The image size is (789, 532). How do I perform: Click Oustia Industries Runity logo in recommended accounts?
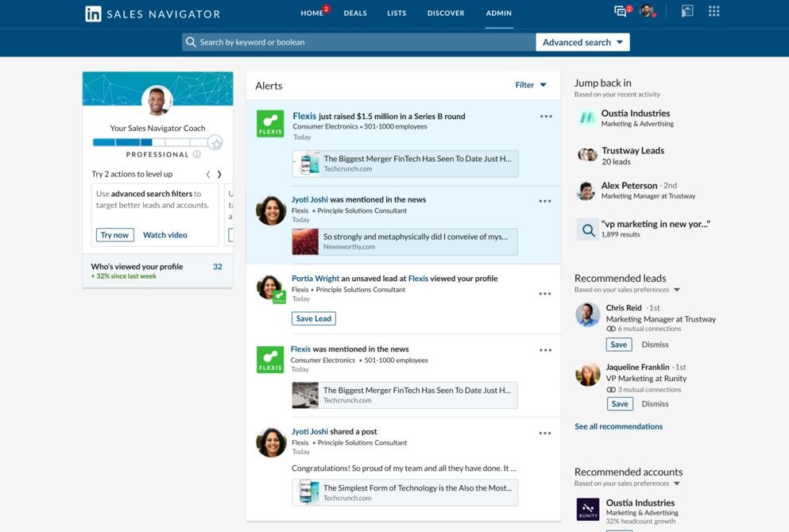point(588,510)
